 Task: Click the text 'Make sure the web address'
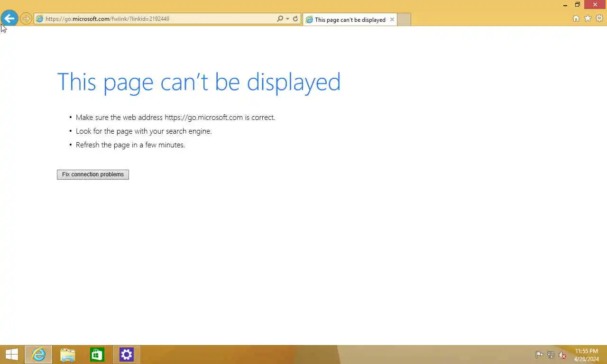(119, 118)
